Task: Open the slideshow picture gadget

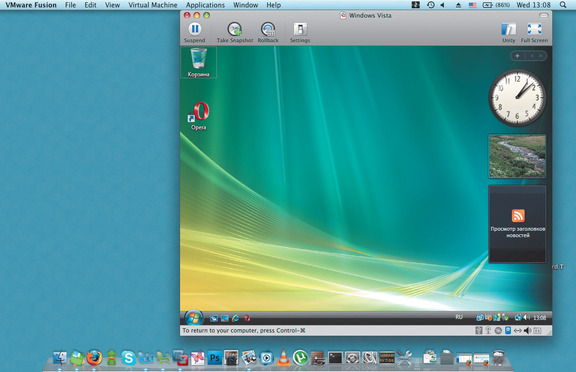Action: pyautogui.click(x=517, y=156)
